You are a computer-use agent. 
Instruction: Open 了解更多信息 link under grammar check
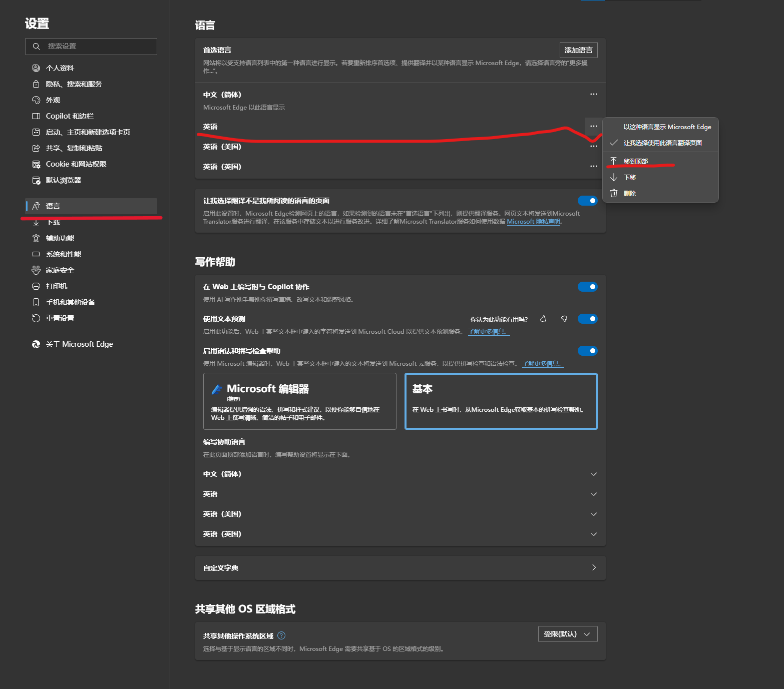pos(543,364)
